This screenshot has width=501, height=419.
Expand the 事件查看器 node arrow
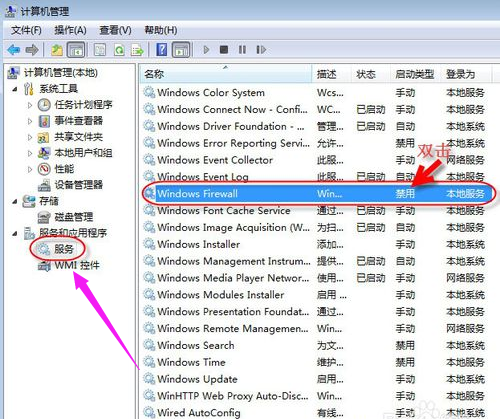click(x=30, y=121)
